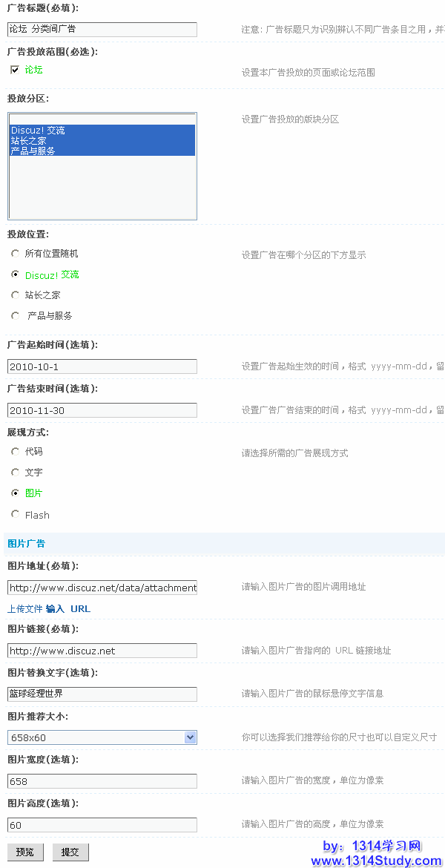Click the 广告起始时间 date field
The height and width of the screenshot is (868, 445).
[x=102, y=366]
